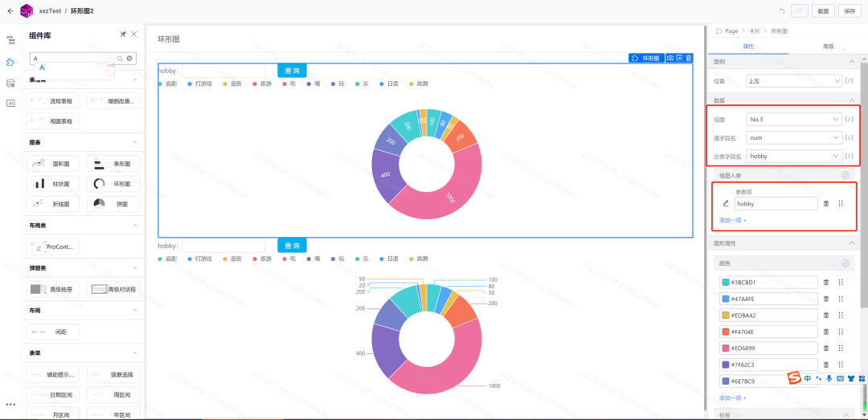This screenshot has height=420, width=868.
Task: Click 查询 button in lower chart
Action: [292, 245]
